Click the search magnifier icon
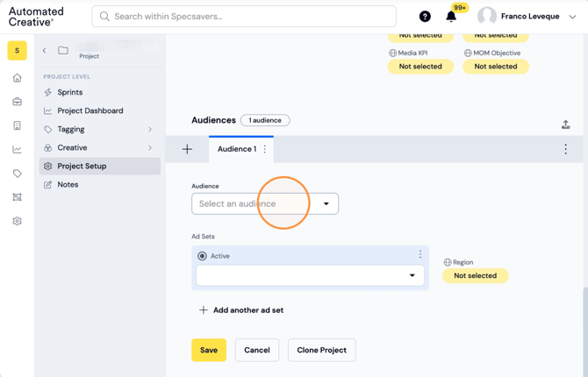The image size is (588, 377). click(x=104, y=17)
